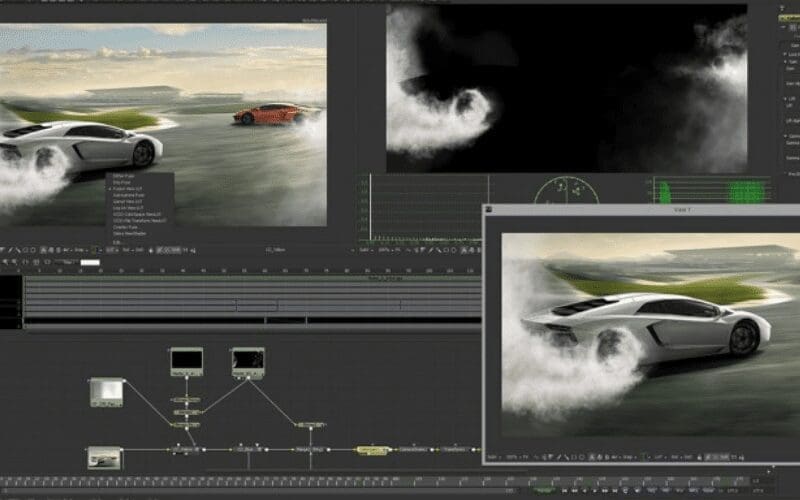The image size is (800, 500).
Task: Select the rectangle shape icon in right viewer toolbar
Action: (x=446, y=251)
